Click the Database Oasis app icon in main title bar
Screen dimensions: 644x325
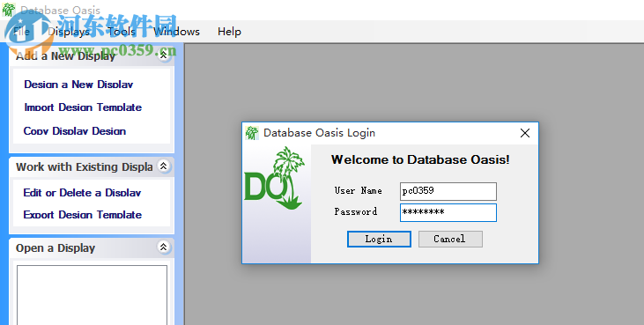click(9, 10)
